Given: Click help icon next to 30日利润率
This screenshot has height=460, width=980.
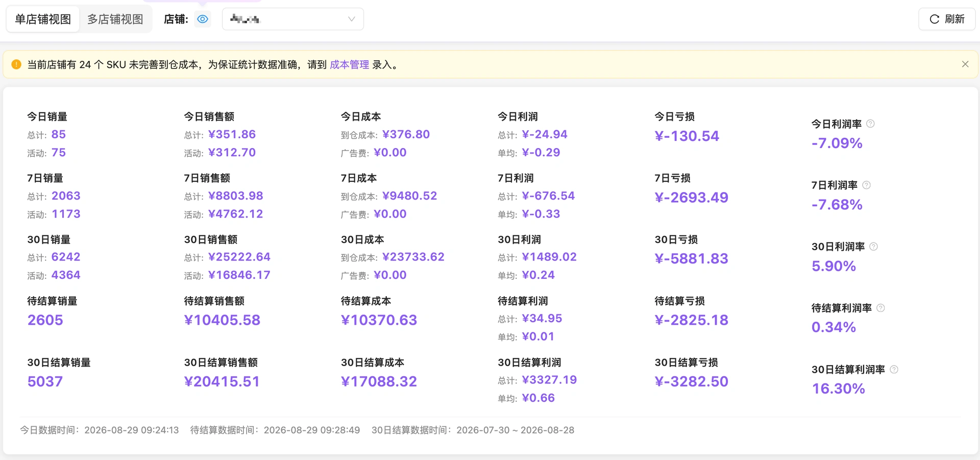Looking at the screenshot, I should pyautogui.click(x=873, y=247).
